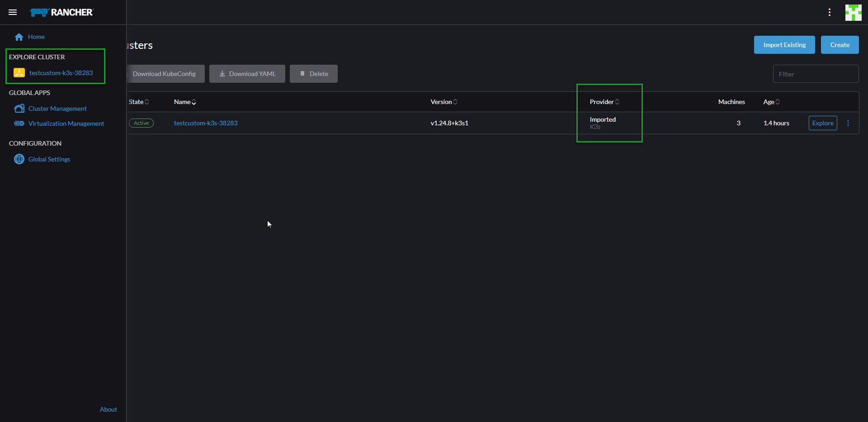Click inside the Filter input field

[816, 73]
